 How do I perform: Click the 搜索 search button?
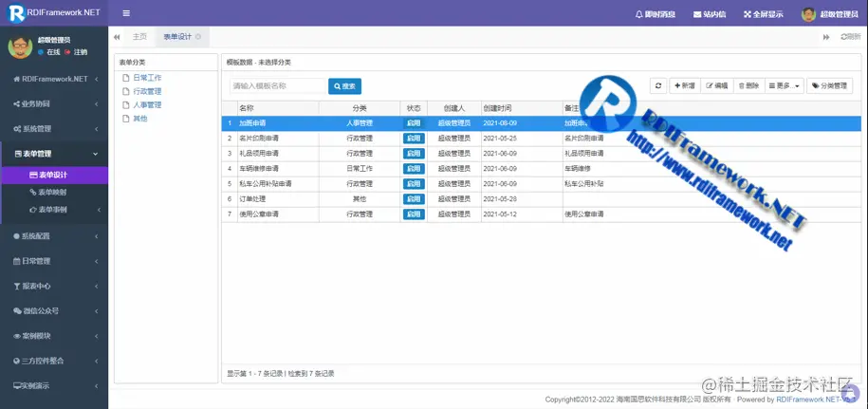click(x=345, y=86)
